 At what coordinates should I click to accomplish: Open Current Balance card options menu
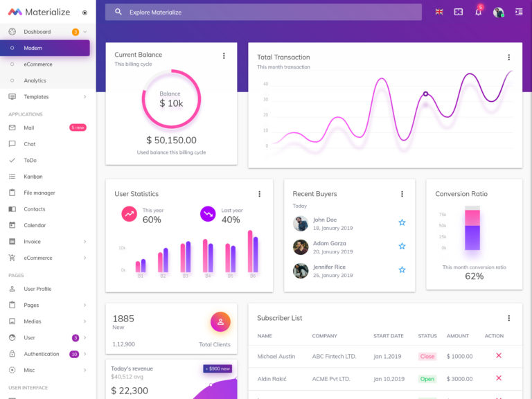(x=224, y=55)
